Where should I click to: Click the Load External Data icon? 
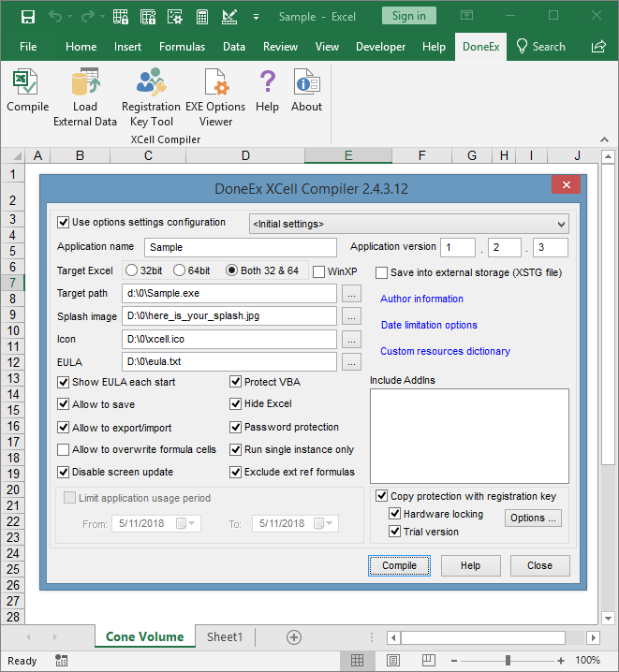click(x=85, y=81)
